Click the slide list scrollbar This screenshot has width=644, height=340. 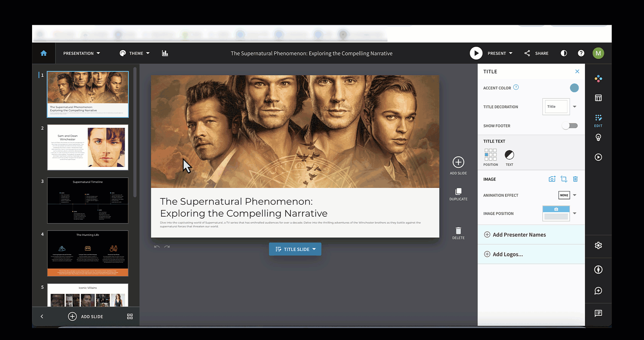135,132
